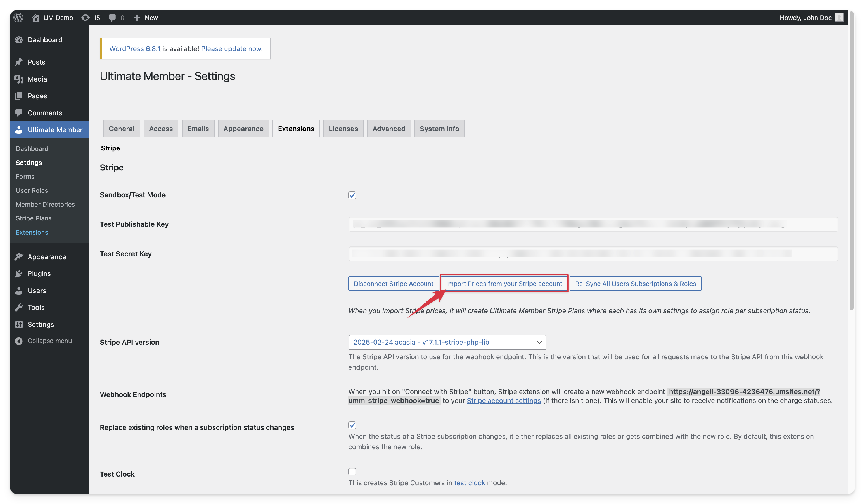Screen dimensions: 865x504
Task: Open the System info tab
Action: [439, 129]
